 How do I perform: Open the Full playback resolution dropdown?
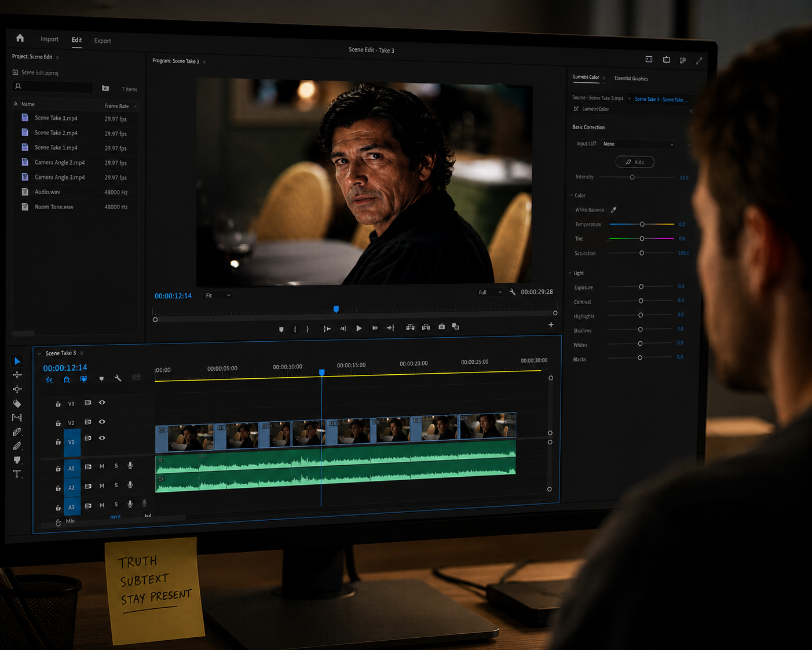coord(490,293)
